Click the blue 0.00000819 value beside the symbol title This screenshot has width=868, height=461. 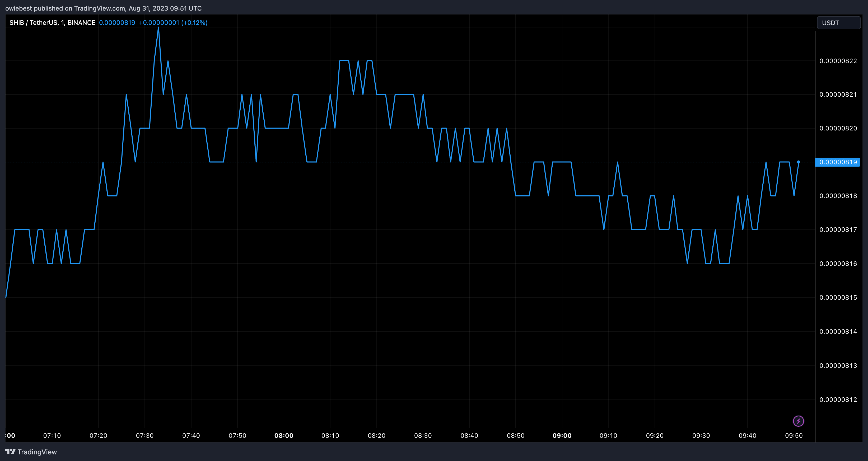[x=117, y=22]
